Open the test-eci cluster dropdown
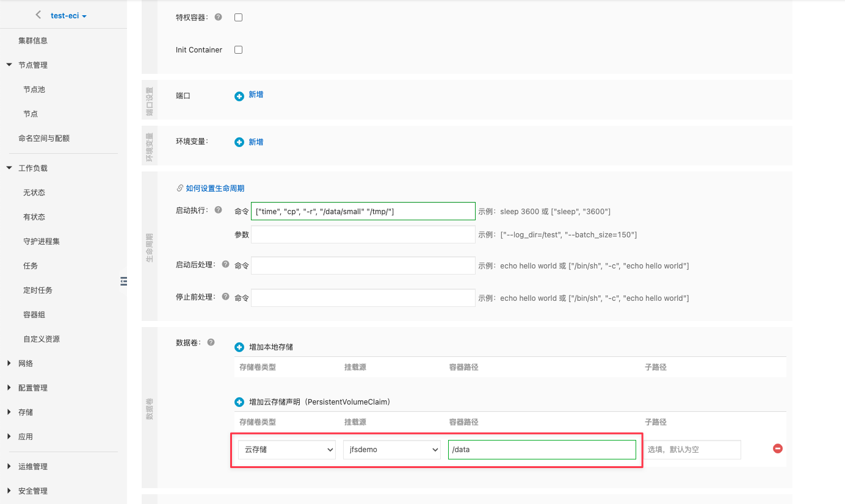The image size is (845, 504). coord(68,16)
